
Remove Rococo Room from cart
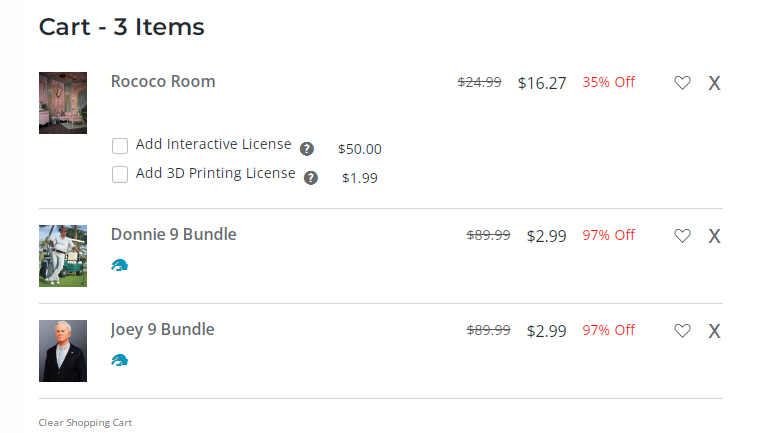[x=714, y=83]
